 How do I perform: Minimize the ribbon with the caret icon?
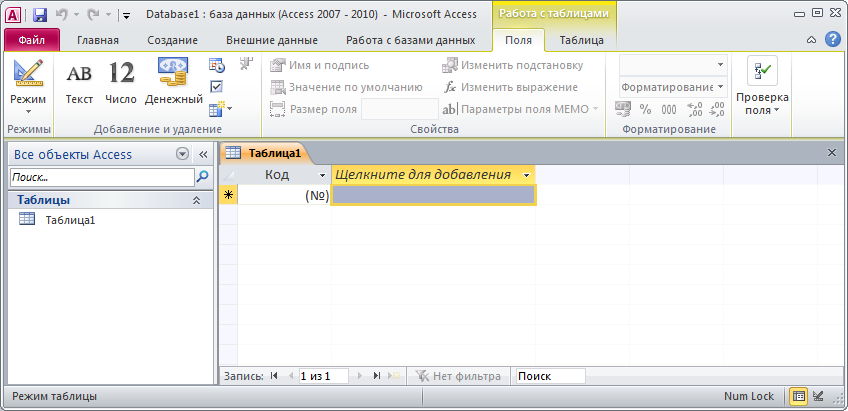(811, 39)
